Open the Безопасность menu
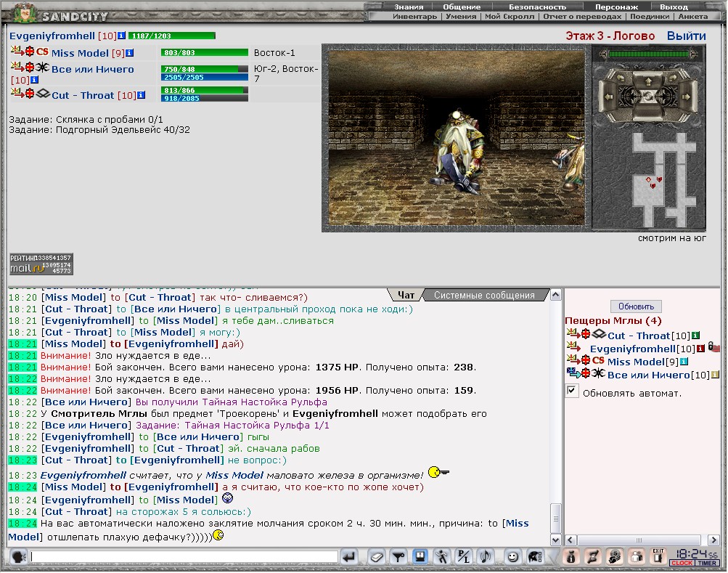The height and width of the screenshot is (573, 728). (x=537, y=7)
